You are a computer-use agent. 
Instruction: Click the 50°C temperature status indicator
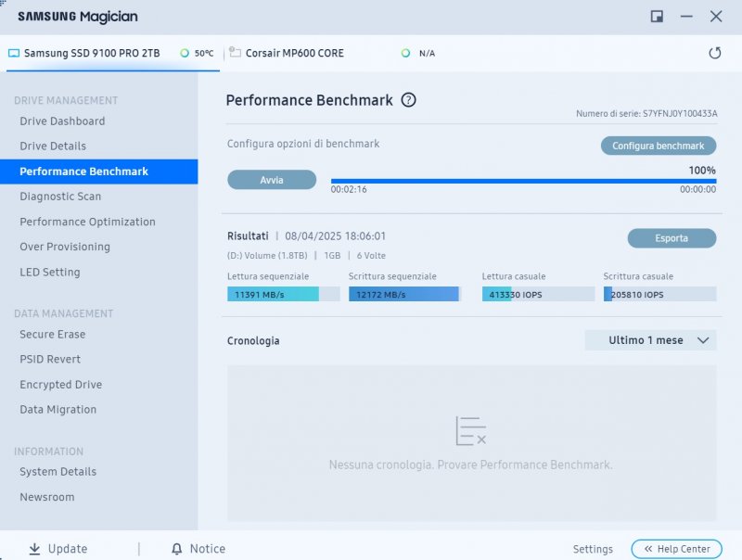197,53
